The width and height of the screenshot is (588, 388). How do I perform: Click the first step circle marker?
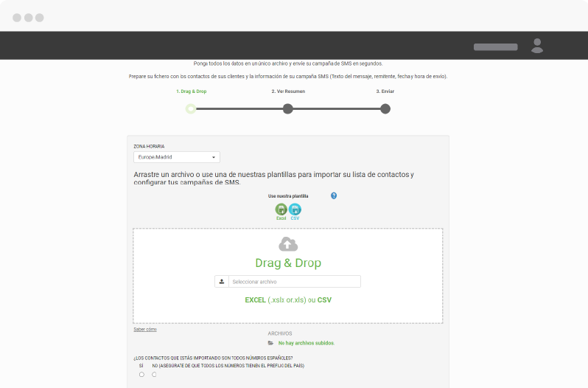pyautogui.click(x=191, y=109)
